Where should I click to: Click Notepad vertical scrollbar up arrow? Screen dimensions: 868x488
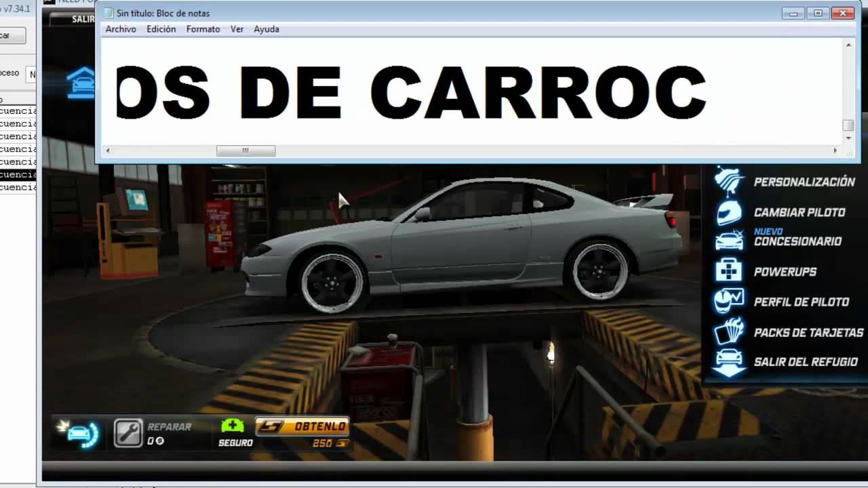click(x=848, y=45)
